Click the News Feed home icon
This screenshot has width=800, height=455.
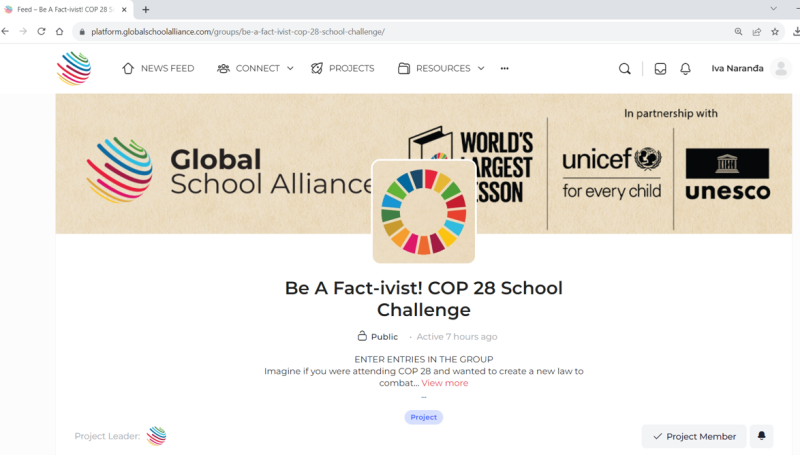(x=128, y=68)
